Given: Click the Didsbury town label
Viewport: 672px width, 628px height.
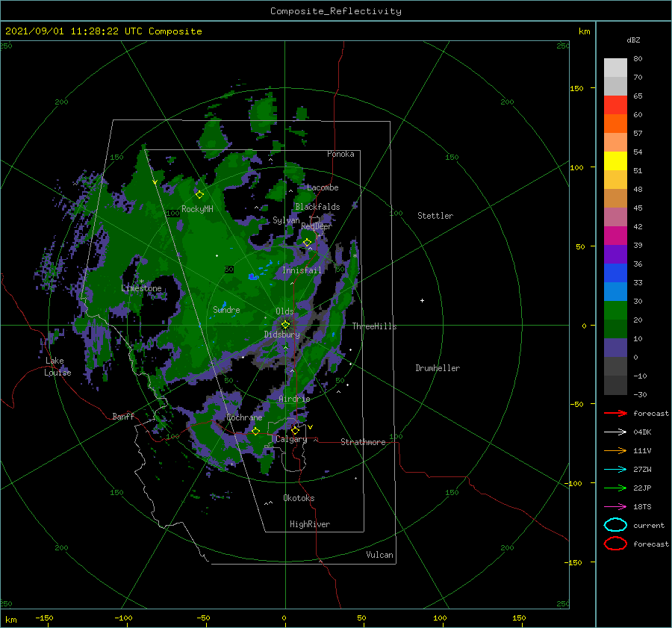Looking at the screenshot, I should [281, 335].
